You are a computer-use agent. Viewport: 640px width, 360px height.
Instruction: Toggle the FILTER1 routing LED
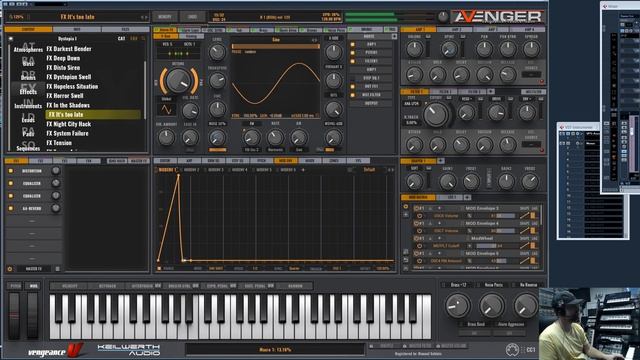(353, 61)
